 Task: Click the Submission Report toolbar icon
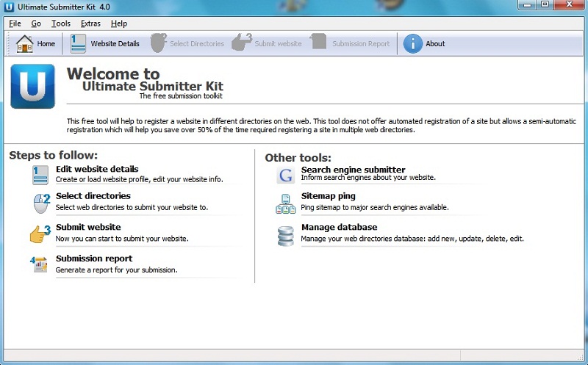tap(318, 42)
